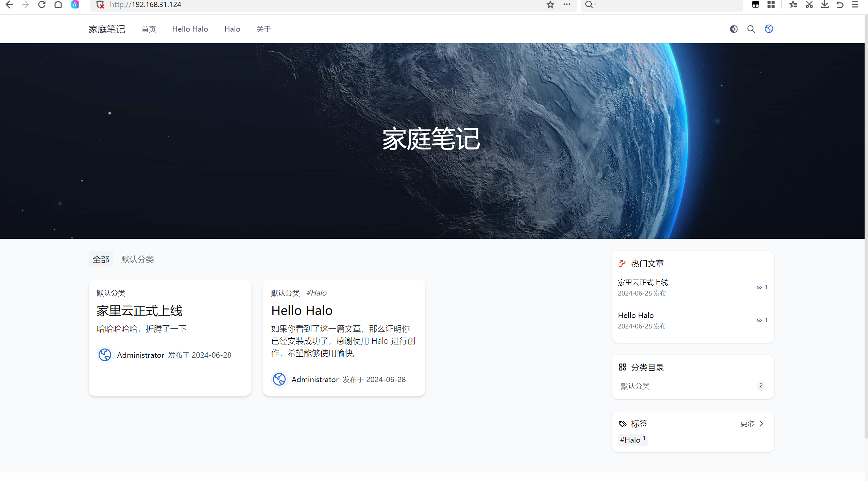Click 默认分类 label on Hello Halo card
Viewport: 868px width, 481px height.
(285, 293)
